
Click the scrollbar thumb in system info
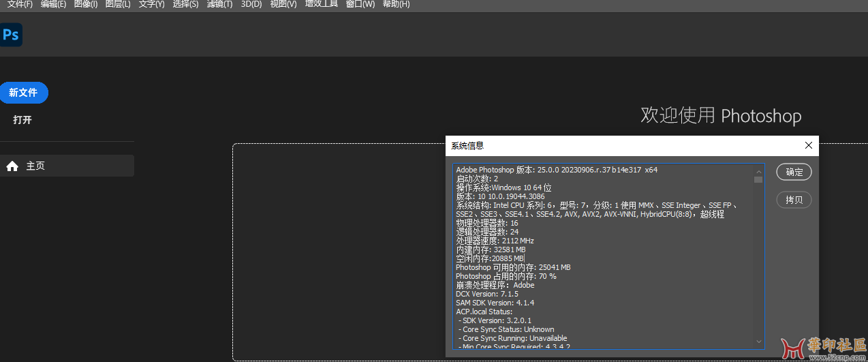click(758, 180)
